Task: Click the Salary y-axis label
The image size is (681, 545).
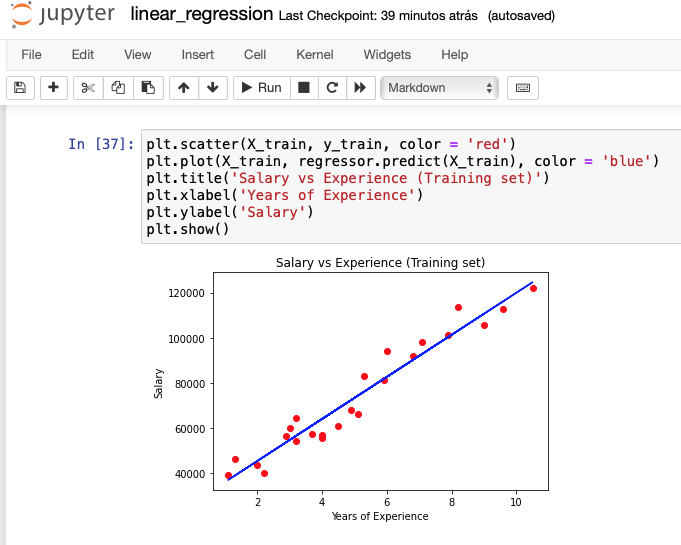Action: [158, 383]
